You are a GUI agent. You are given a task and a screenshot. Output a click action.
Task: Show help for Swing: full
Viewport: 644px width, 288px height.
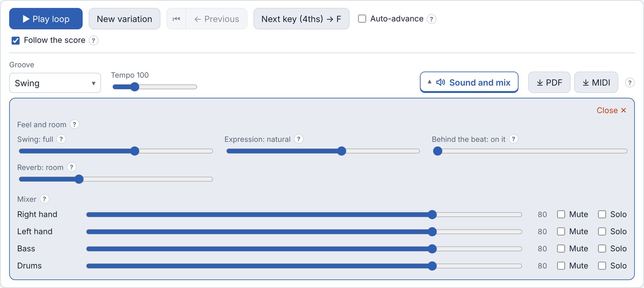(61, 139)
